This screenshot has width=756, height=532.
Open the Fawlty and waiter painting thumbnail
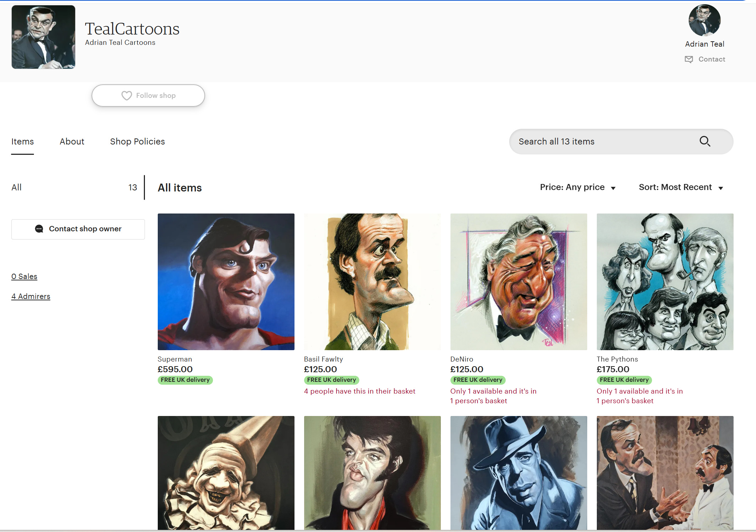(x=665, y=473)
